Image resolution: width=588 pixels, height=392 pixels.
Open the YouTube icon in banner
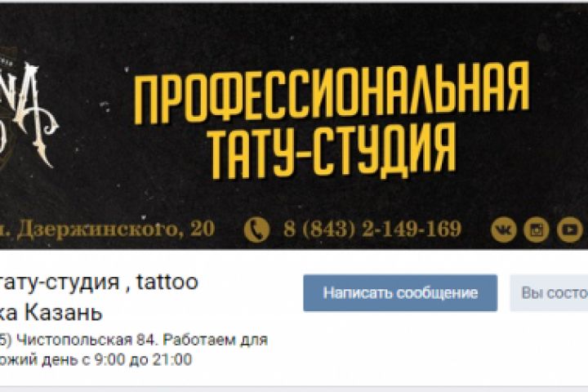coord(570,229)
